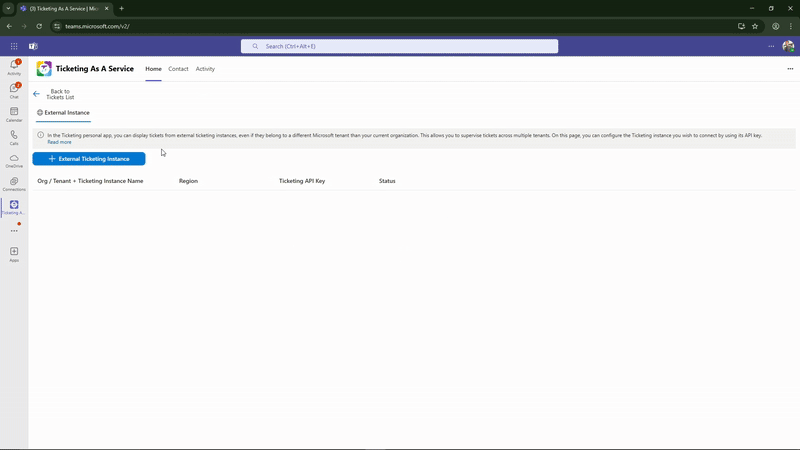Open the browser tab search dropdown
The width and height of the screenshot is (800, 450).
8,8
